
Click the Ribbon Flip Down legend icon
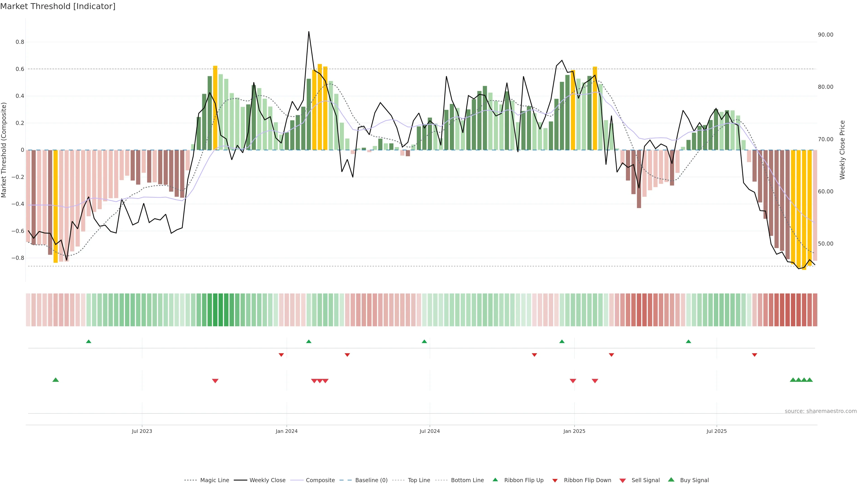(555, 481)
